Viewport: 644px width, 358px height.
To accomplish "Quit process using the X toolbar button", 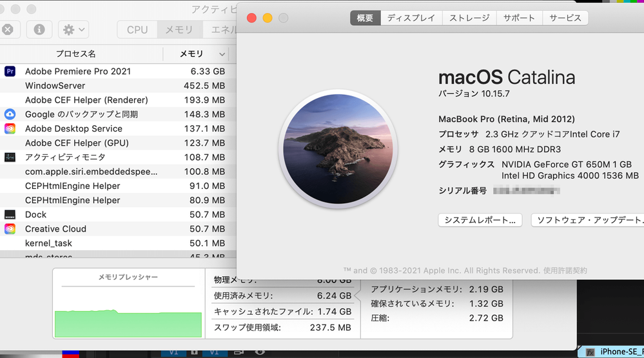I will click(7, 30).
